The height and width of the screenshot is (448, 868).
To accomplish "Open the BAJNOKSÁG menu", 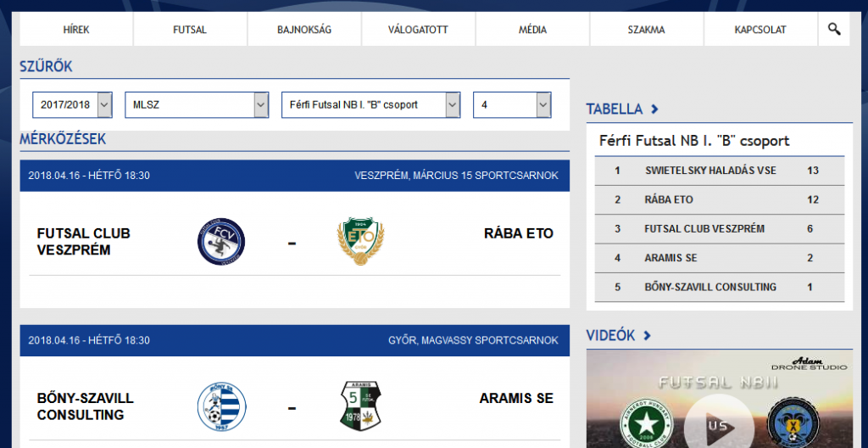I will pos(304,30).
